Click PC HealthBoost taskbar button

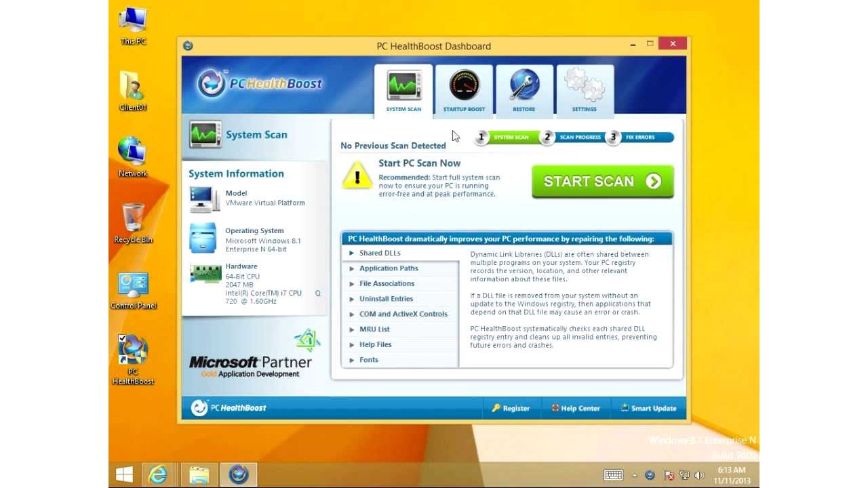[x=238, y=474]
